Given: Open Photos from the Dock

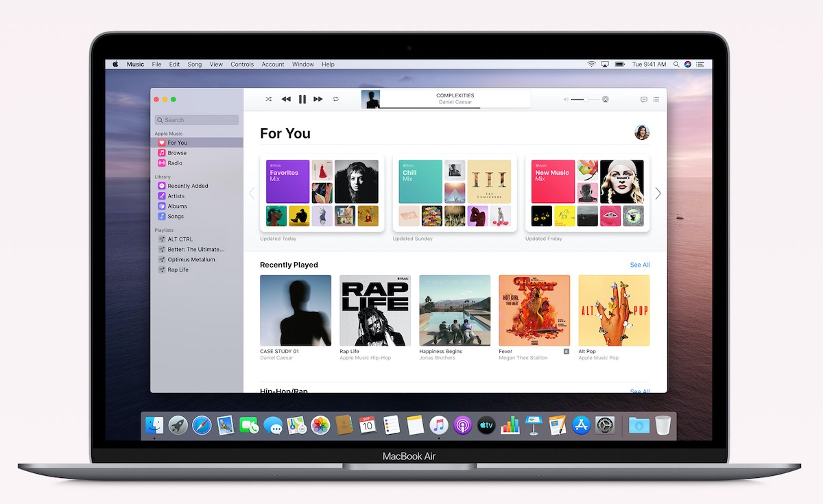Looking at the screenshot, I should (x=320, y=426).
